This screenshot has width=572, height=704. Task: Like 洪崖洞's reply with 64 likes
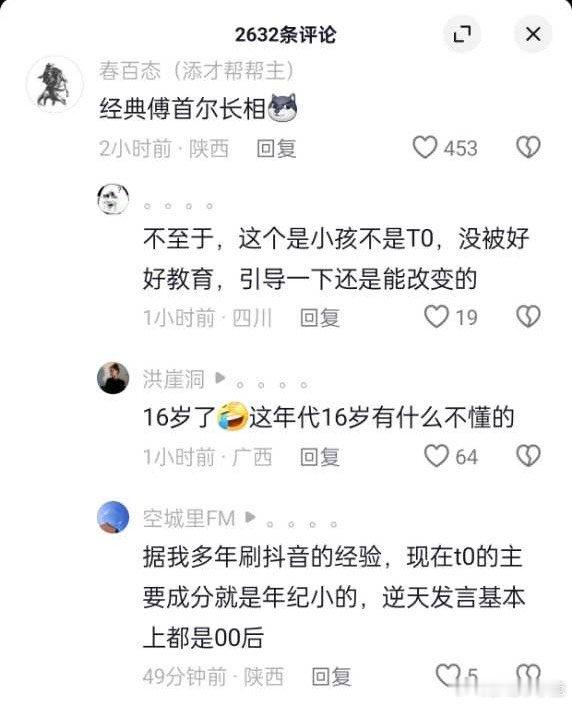436,456
